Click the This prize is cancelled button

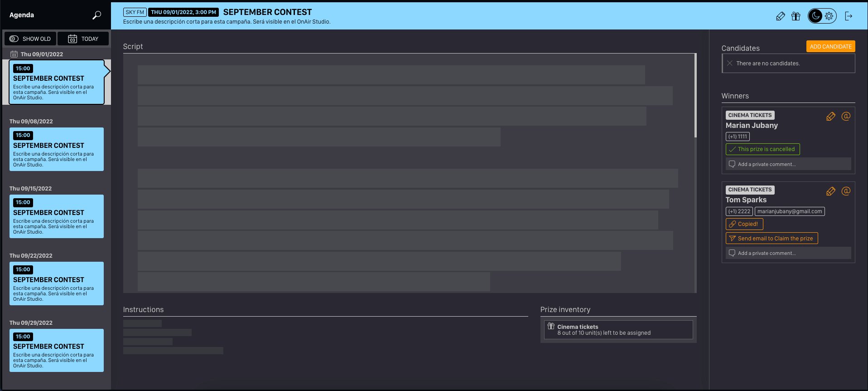[x=762, y=149]
